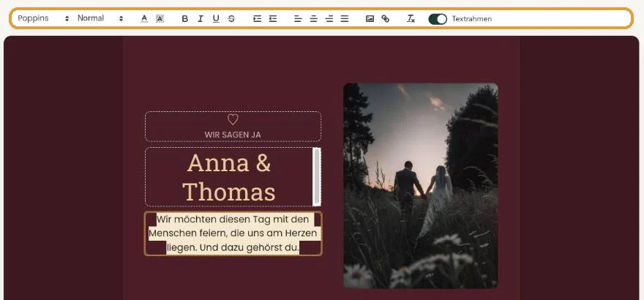The height and width of the screenshot is (300, 644).
Task: Center align the text
Action: (313, 18)
